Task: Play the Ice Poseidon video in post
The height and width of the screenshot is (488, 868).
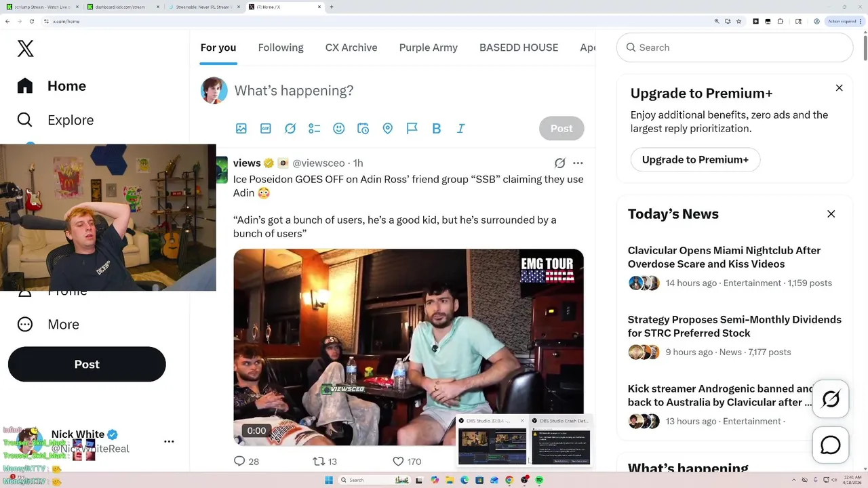Action: (408, 347)
